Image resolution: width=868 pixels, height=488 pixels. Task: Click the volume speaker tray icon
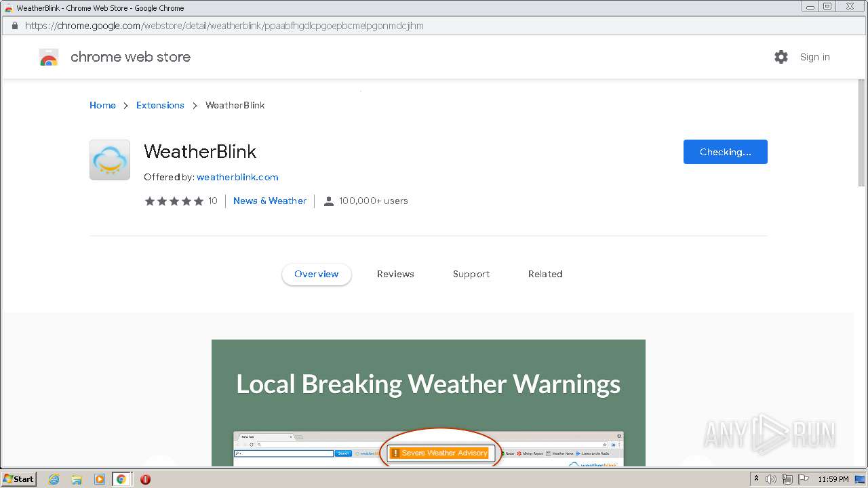coord(771,479)
